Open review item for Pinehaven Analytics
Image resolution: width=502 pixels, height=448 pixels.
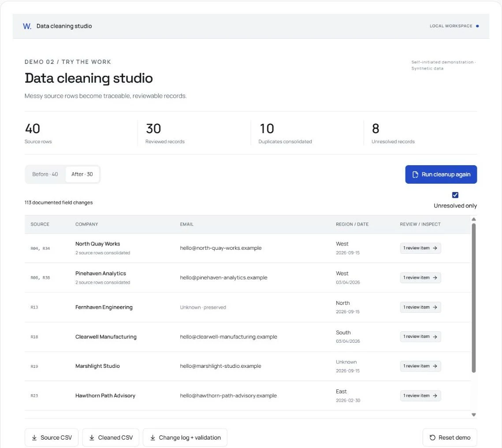[420, 278]
